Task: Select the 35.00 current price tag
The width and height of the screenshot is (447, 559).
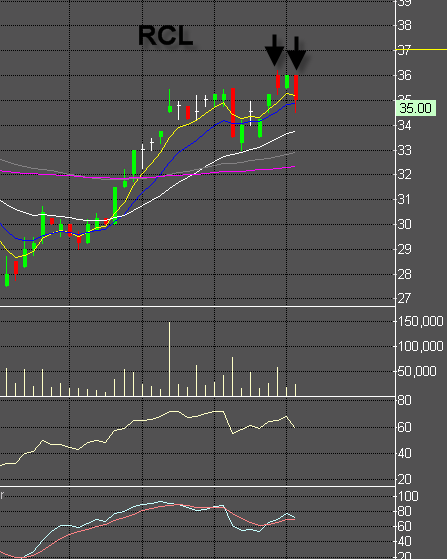Action: point(416,108)
